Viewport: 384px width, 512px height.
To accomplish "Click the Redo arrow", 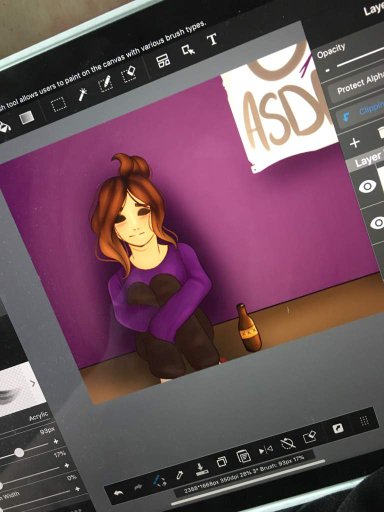I will point(138,487).
